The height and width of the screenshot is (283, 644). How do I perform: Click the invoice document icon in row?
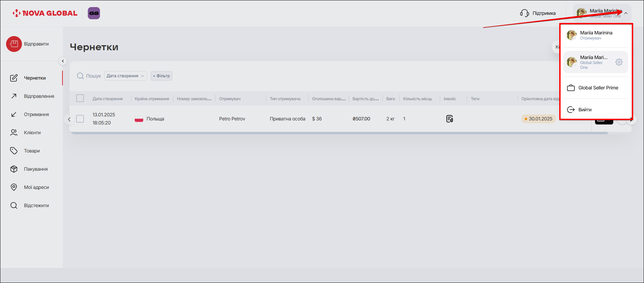(x=449, y=119)
